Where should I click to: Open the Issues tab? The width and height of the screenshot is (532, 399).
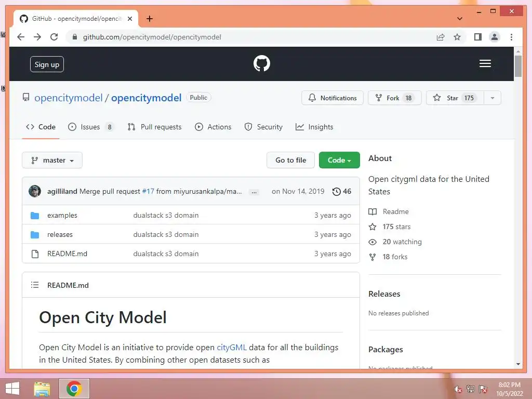pos(91,127)
